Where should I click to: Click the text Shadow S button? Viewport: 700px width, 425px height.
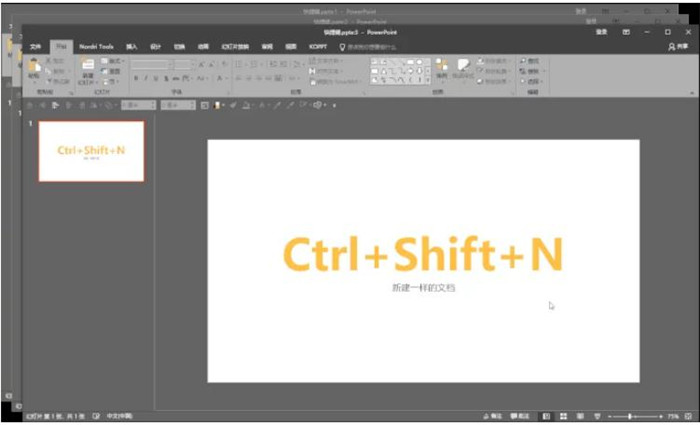(x=166, y=78)
